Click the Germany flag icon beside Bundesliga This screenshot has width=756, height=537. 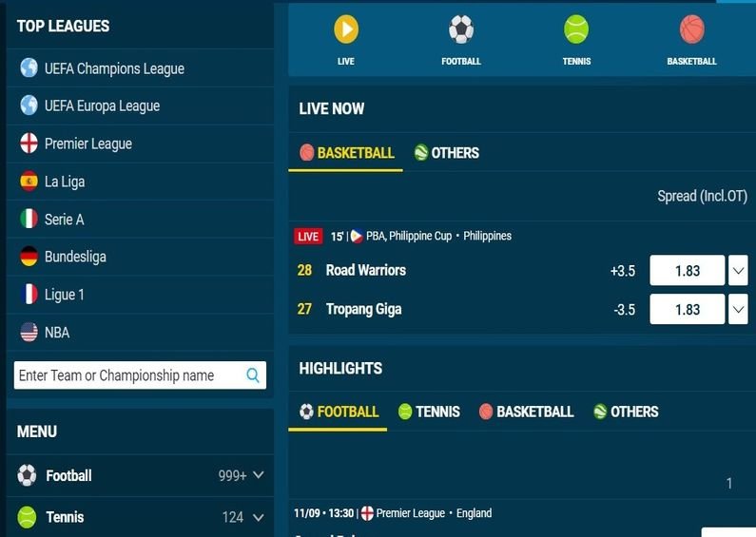pos(29,256)
